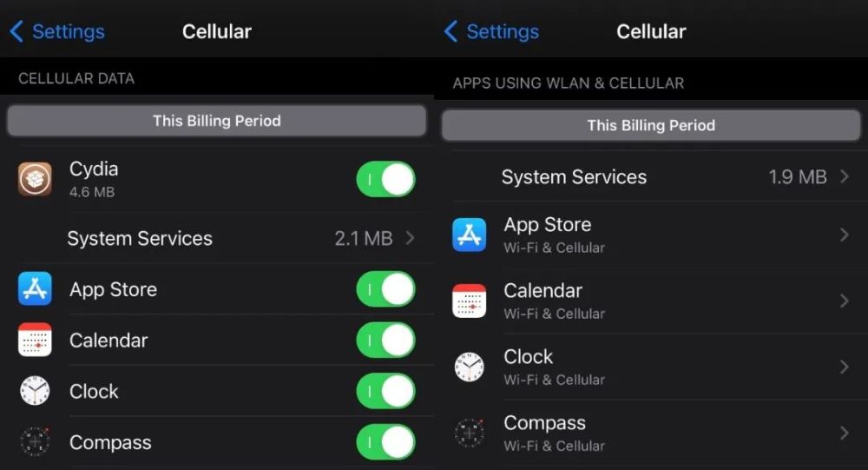This screenshot has width=868, height=470.
Task: Tap the Compass icon in left screen
Action: tap(35, 441)
